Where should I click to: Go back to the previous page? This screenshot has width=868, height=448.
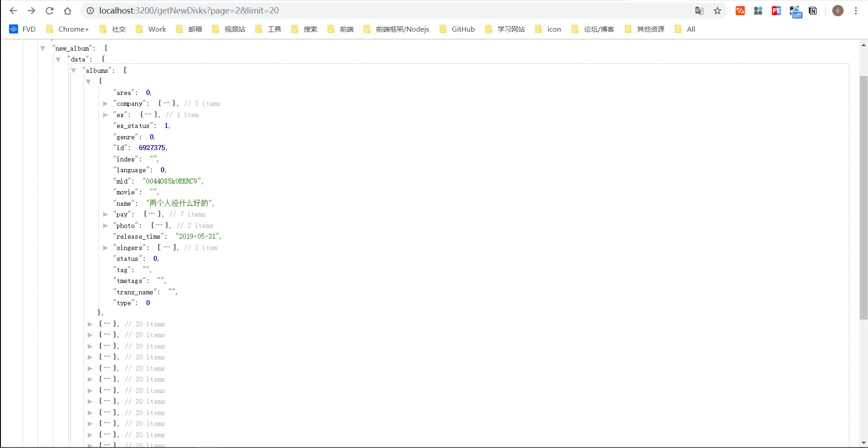tap(13, 11)
